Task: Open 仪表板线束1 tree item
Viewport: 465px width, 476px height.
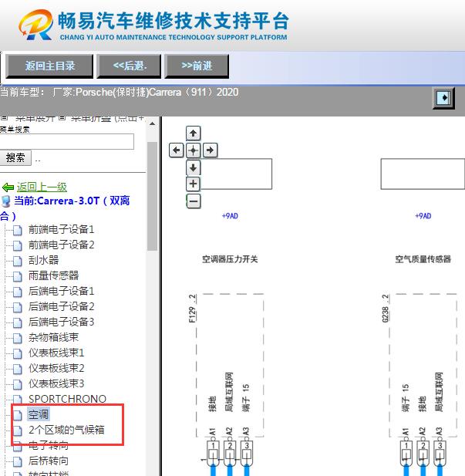Action: [x=56, y=353]
